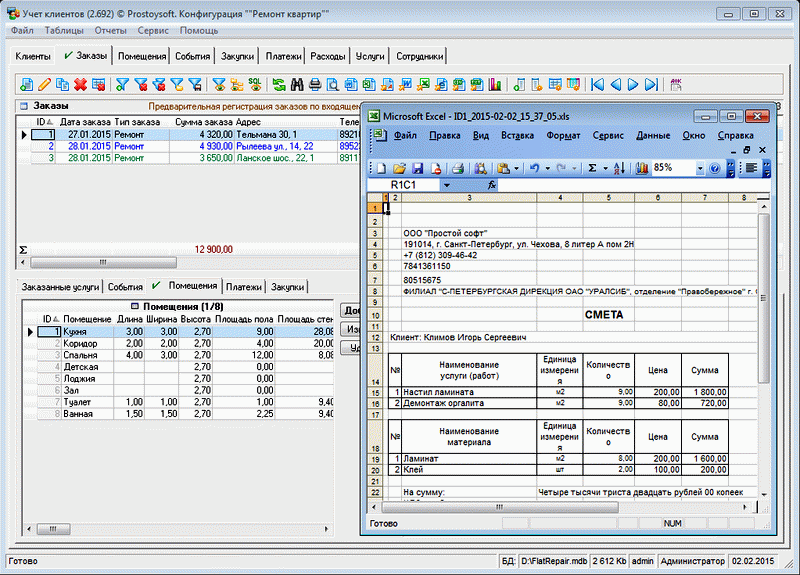
Task: Click Excel's undo arrow
Action: 534,168
